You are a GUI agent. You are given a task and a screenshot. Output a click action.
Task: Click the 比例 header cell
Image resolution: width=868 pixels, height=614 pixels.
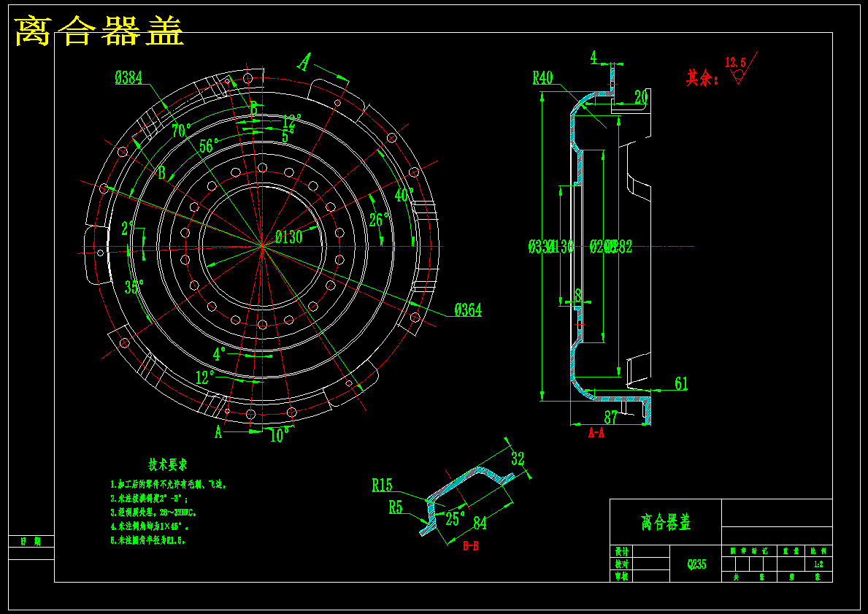pyautogui.click(x=819, y=551)
